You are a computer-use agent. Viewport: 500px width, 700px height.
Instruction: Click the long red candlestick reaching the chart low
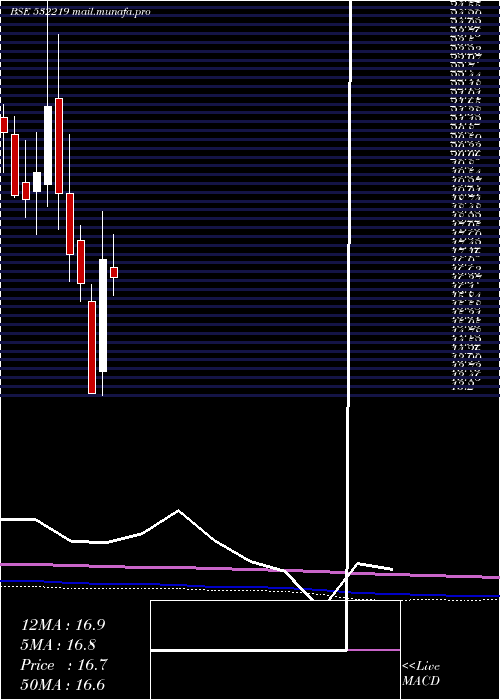tap(92, 347)
